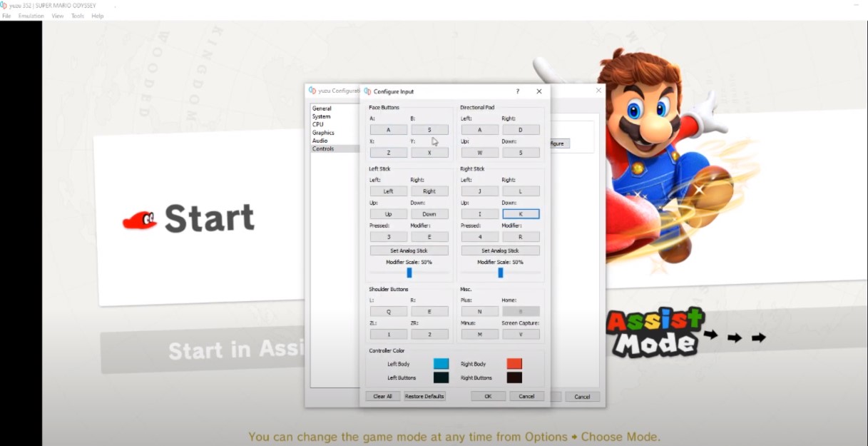Close the Configure Input dialog

coord(539,91)
